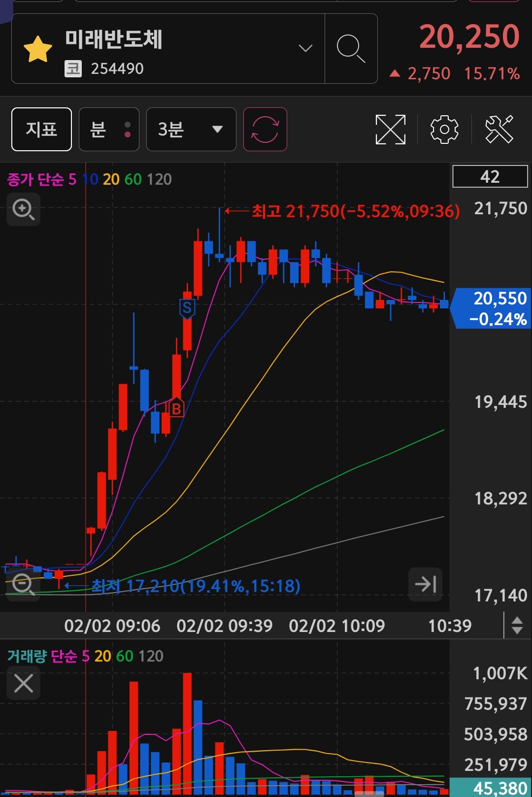Zoom in the chart with magnifier plus
This screenshot has width=532, height=797.
coord(23,209)
